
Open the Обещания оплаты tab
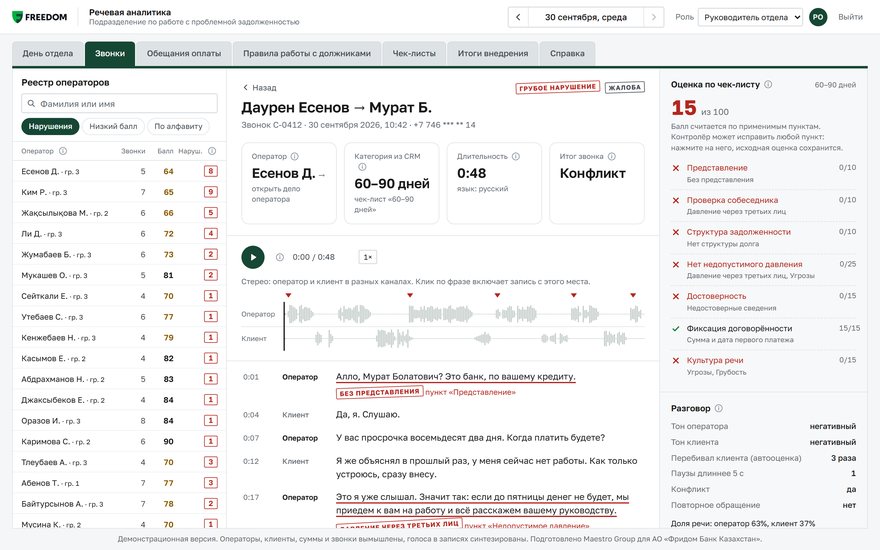pos(184,53)
